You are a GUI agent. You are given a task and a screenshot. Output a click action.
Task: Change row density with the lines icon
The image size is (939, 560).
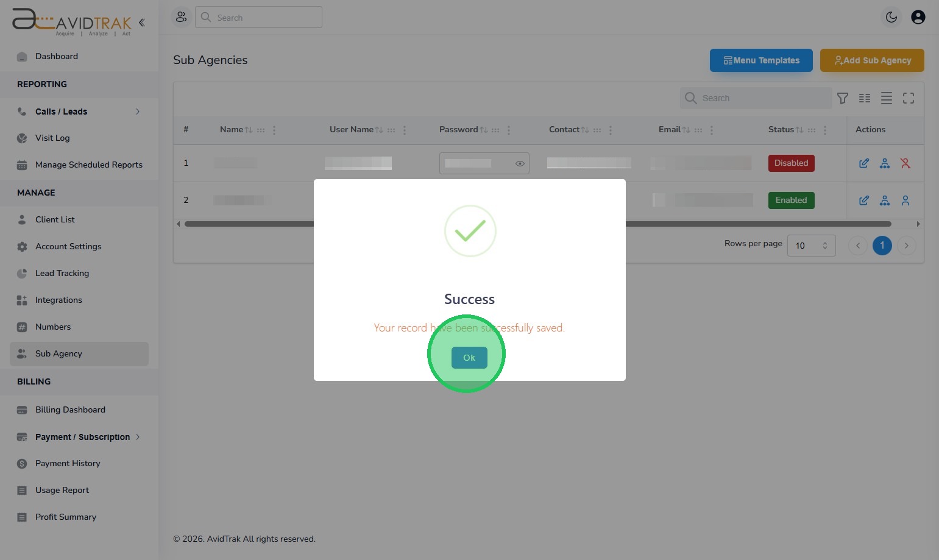[x=887, y=98]
